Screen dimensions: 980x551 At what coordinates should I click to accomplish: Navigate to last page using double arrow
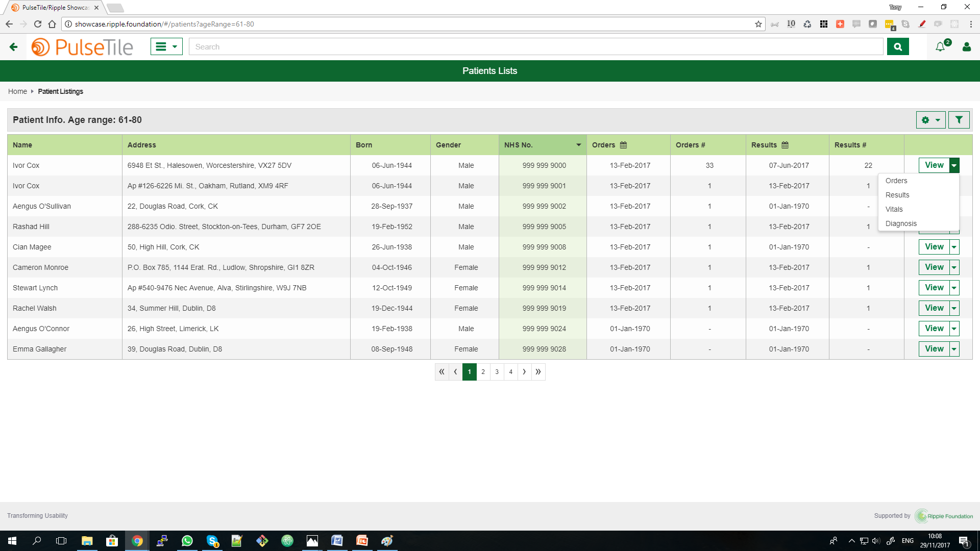point(538,371)
